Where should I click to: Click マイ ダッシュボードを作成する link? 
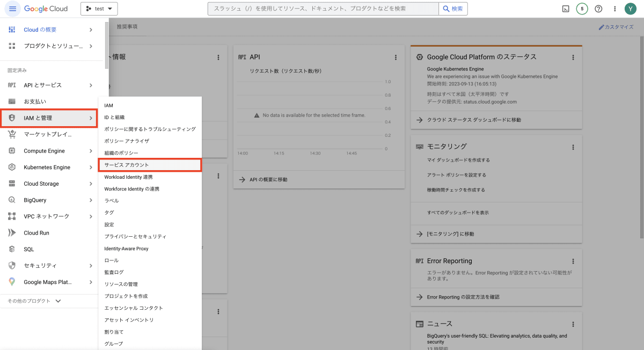click(x=458, y=160)
